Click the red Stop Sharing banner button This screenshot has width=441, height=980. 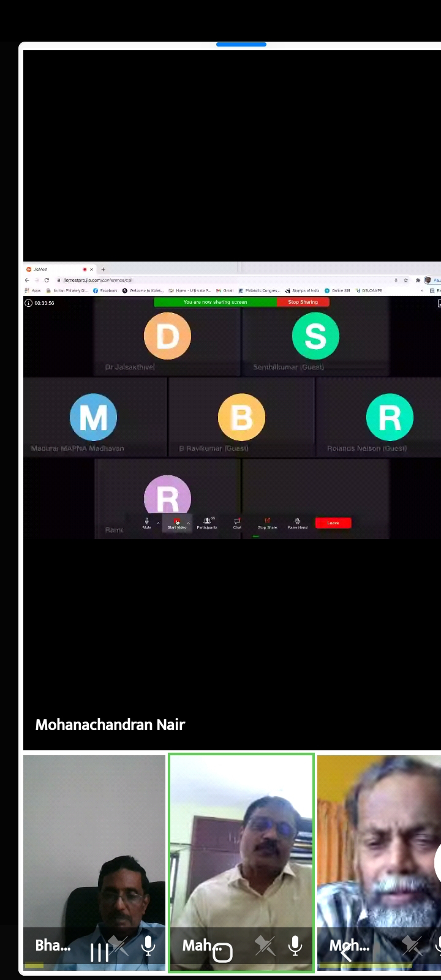pos(303,302)
